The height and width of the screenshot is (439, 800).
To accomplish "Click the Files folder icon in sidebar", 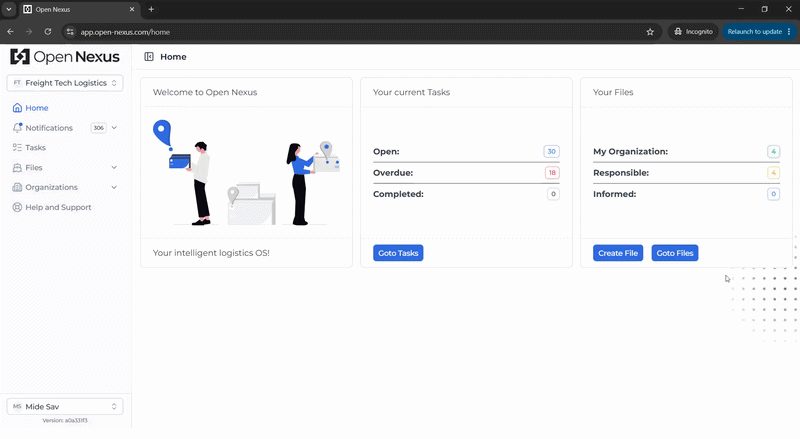I will [x=17, y=167].
